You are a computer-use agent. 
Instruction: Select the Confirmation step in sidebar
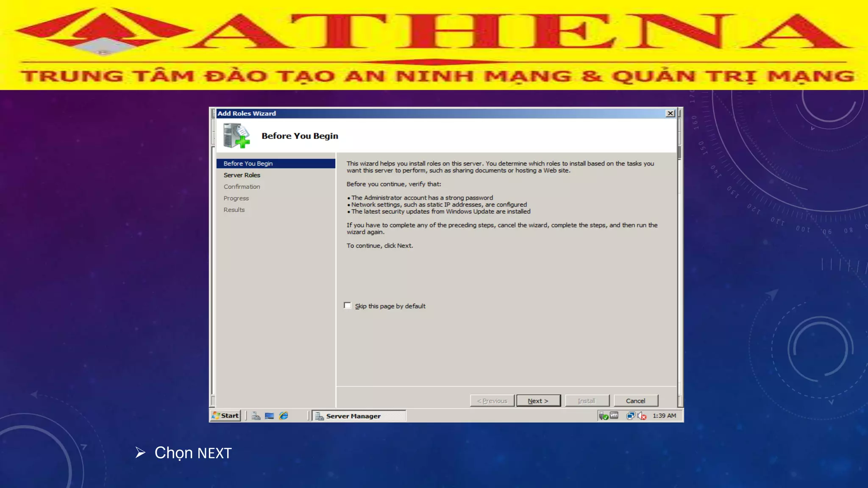[242, 186]
